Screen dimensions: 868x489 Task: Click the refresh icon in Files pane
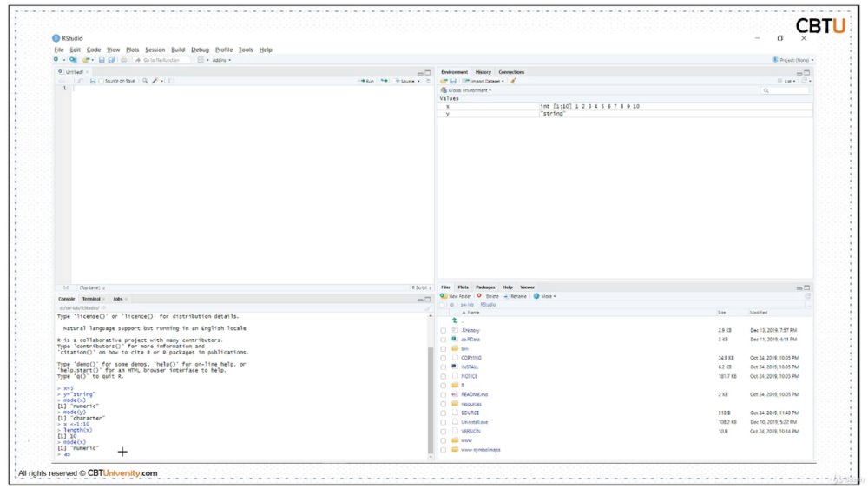pyautogui.click(x=807, y=296)
